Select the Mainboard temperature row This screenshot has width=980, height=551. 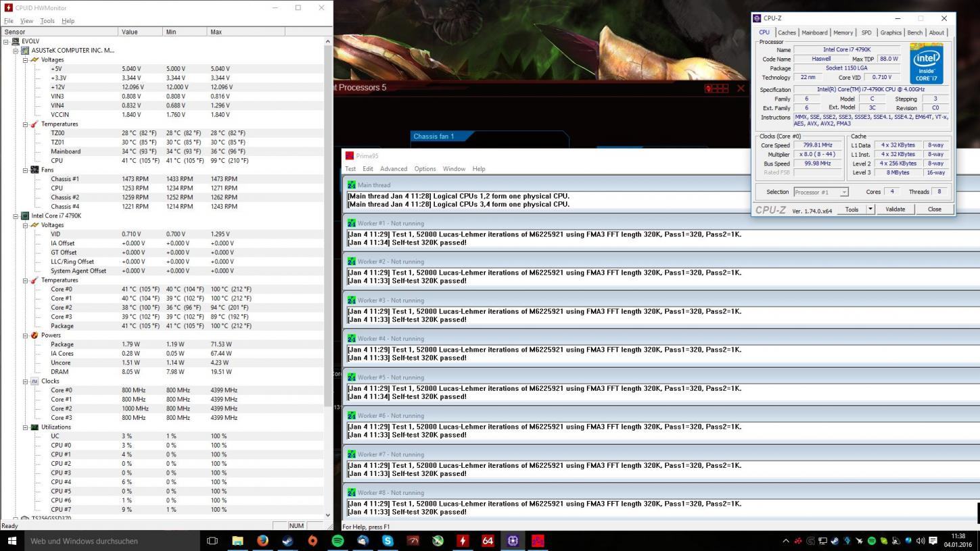(x=162, y=151)
